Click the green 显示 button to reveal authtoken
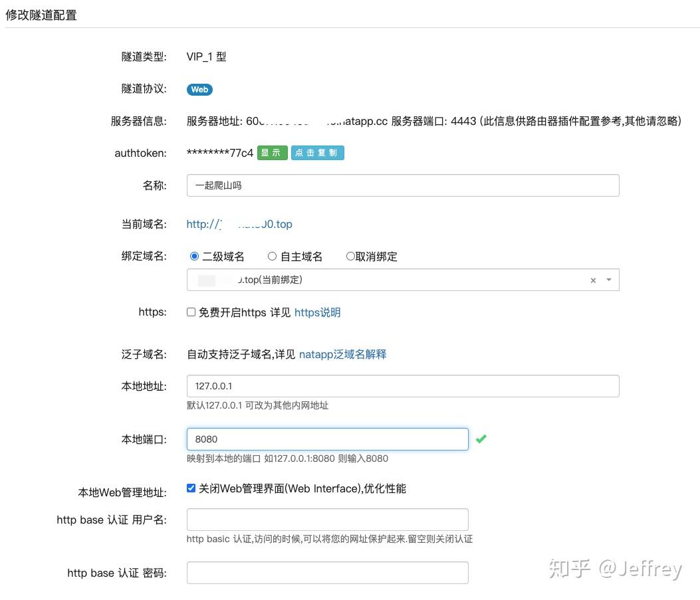The image size is (700, 600). (x=271, y=152)
